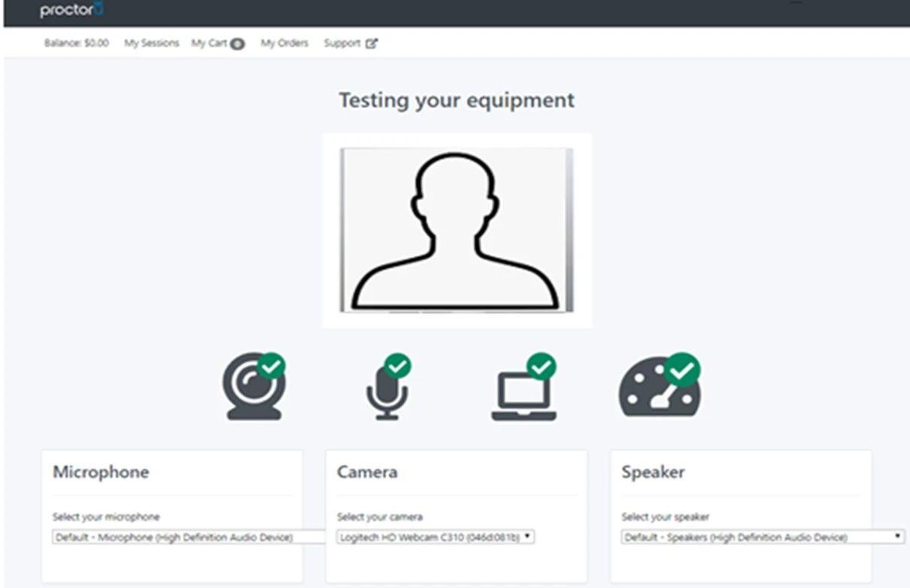Click the laptop system check icon
The width and height of the screenshot is (910, 588).
[x=524, y=386]
